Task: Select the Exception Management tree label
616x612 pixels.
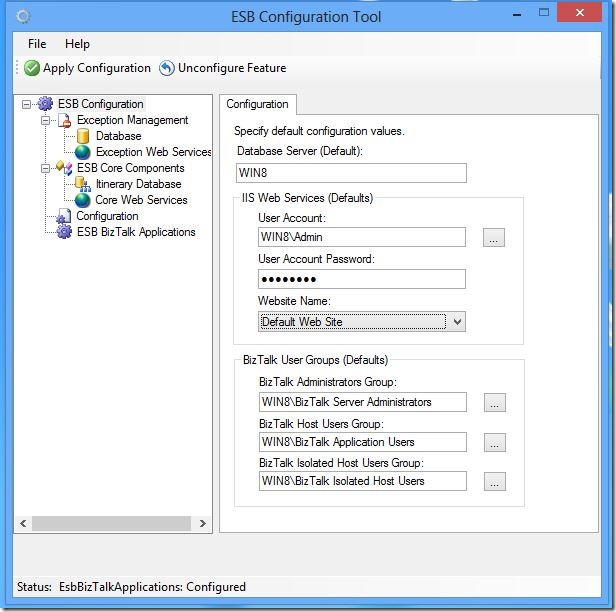Action: [132, 120]
